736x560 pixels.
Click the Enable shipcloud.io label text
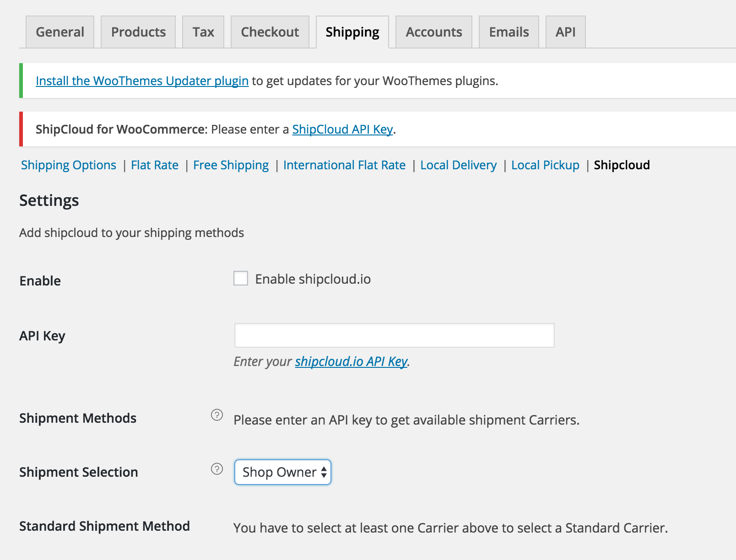pyautogui.click(x=313, y=279)
